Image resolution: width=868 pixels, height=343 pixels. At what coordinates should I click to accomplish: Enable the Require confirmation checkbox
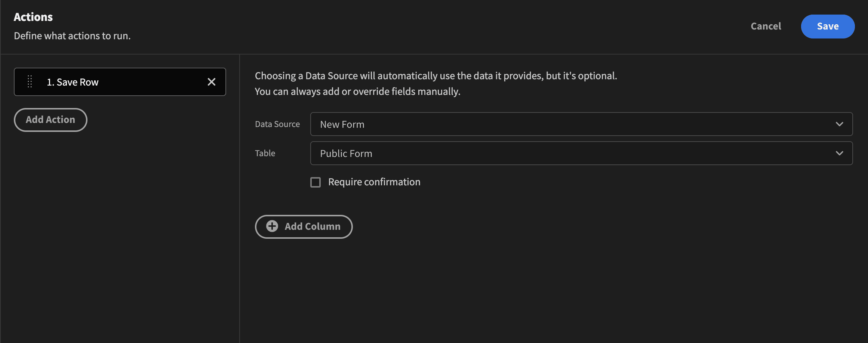(x=316, y=182)
